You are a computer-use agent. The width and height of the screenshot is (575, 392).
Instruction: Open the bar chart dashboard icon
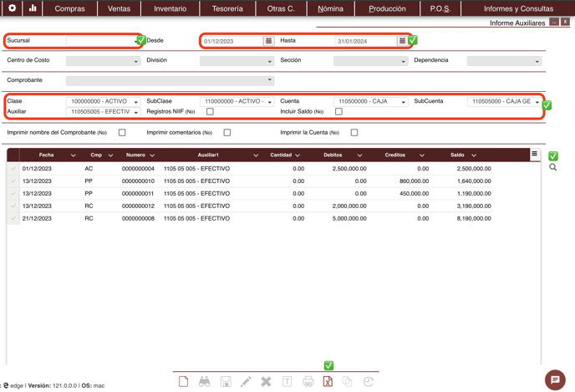pyautogui.click(x=33, y=8)
